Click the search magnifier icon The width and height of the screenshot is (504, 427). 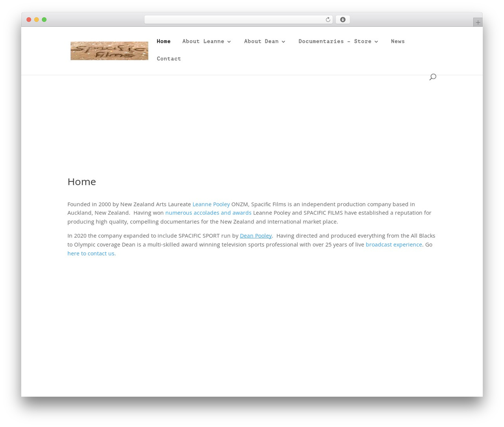pos(433,77)
